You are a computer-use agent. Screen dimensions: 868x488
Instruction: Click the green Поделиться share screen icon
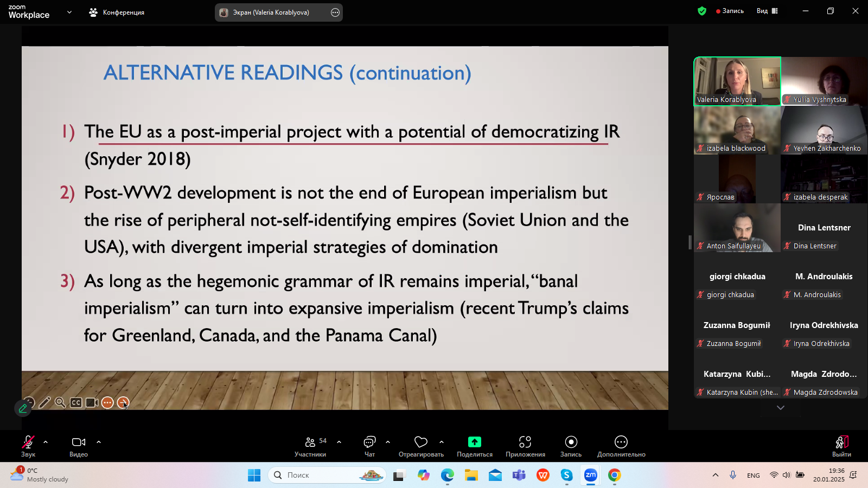475,442
